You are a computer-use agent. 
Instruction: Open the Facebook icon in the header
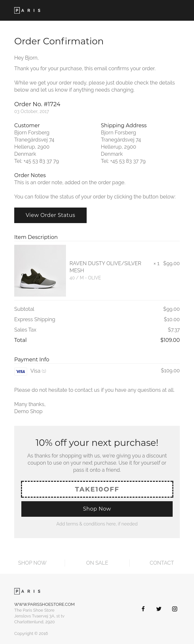coord(143,10)
